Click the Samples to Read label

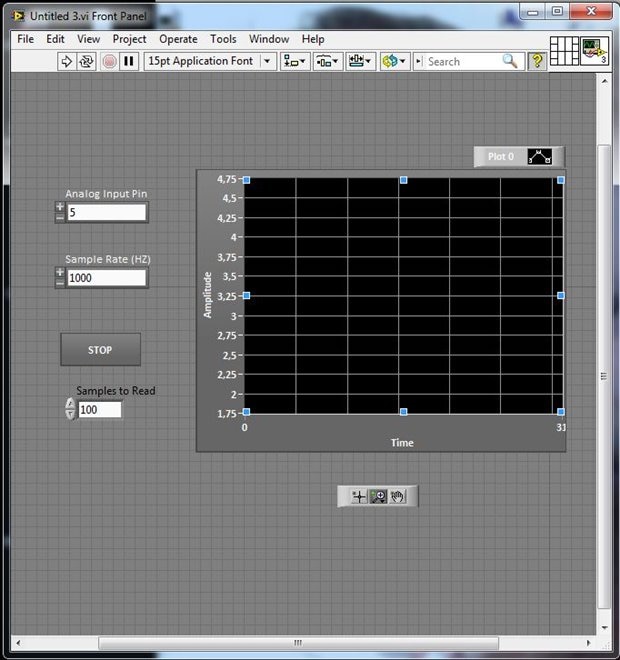click(116, 391)
